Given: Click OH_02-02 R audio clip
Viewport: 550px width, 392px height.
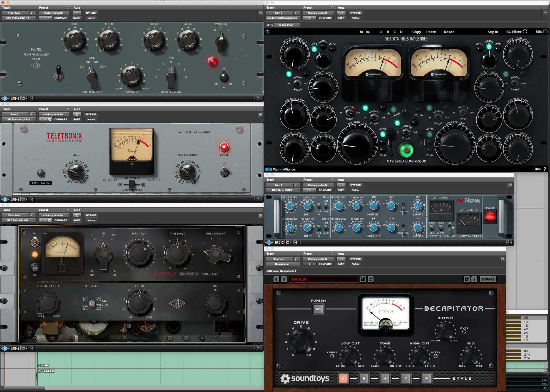Looking at the screenshot, I should pos(150,377).
